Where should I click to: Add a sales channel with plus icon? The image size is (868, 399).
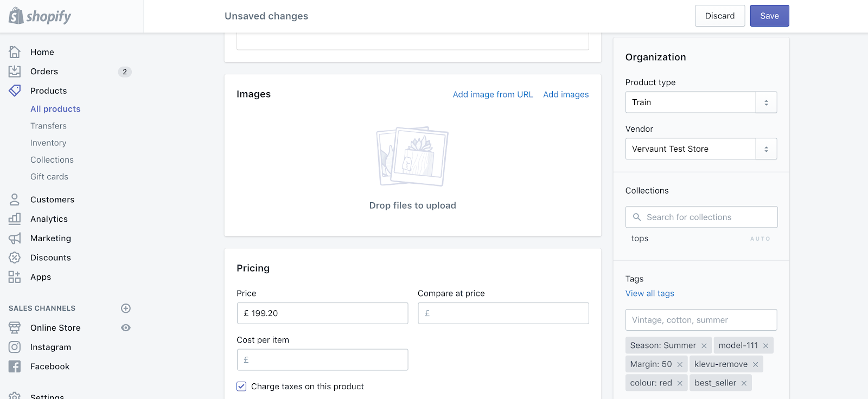[126, 308]
